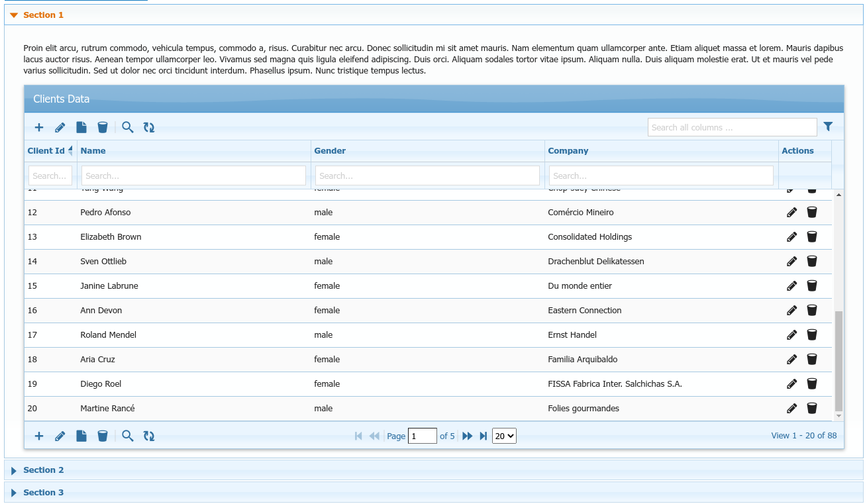Toggle the filter funnel icon
Screen dimensions: 867x504
click(828, 126)
